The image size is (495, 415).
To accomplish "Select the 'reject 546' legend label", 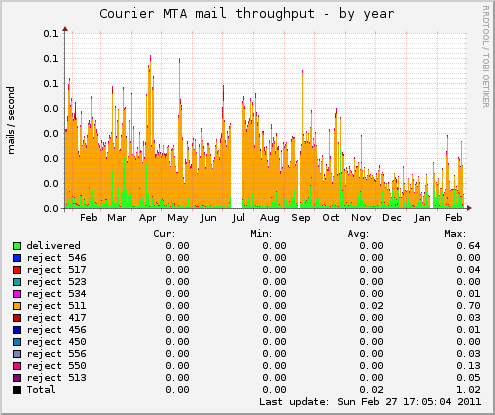I will [56, 258].
